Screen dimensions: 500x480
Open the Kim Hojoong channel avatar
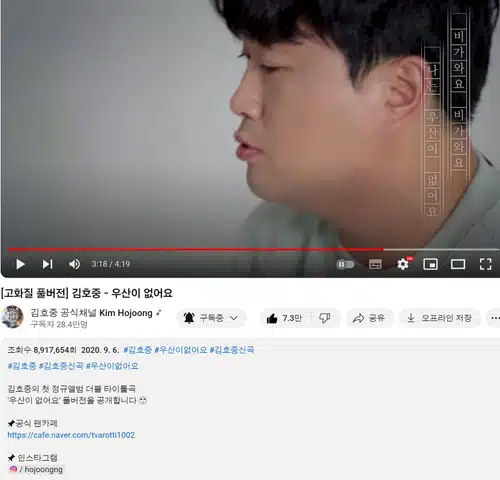(x=13, y=317)
